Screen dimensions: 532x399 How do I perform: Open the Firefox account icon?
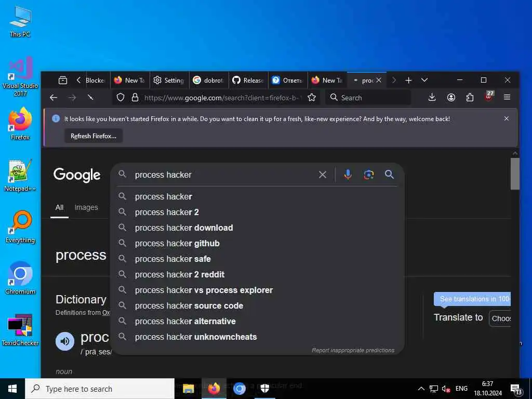click(x=451, y=98)
